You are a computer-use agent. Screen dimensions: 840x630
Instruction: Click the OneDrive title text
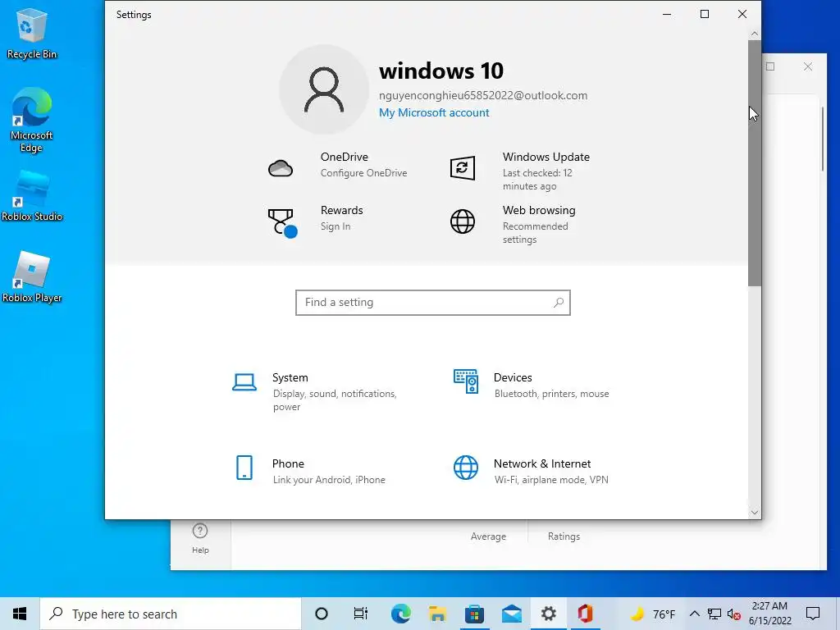point(345,157)
